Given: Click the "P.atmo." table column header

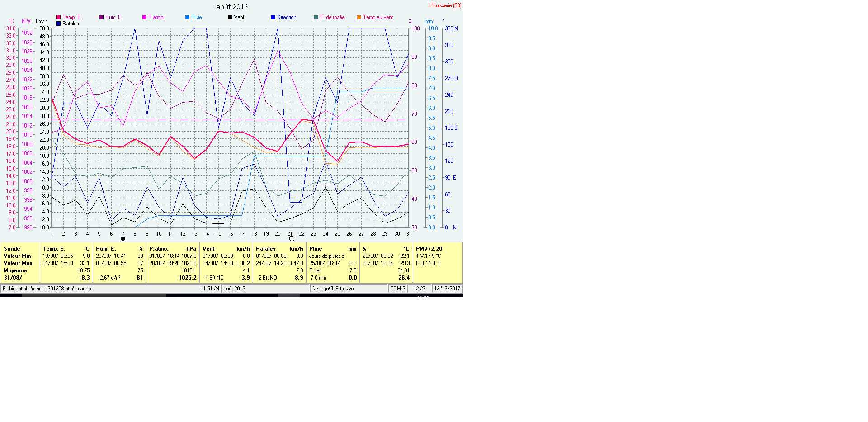Looking at the screenshot, I should pyautogui.click(x=159, y=249).
